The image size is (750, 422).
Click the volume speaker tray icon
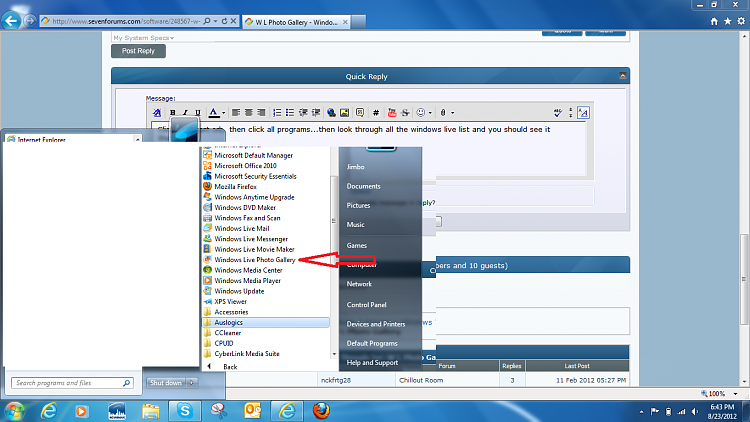point(695,411)
